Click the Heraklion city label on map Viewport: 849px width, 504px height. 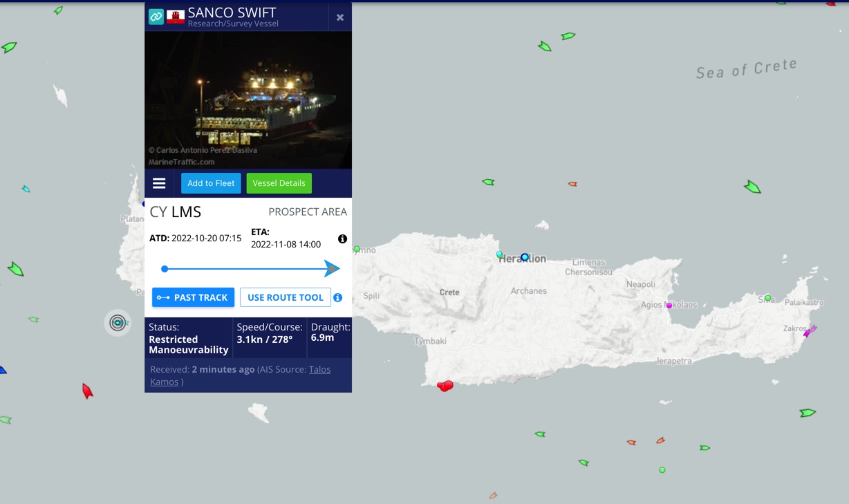coord(522,259)
